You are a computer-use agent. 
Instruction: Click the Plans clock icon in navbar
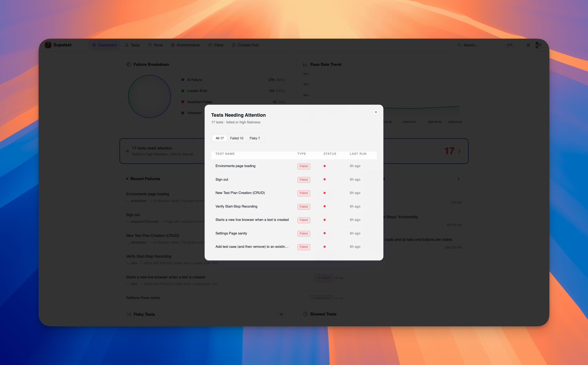click(210, 45)
